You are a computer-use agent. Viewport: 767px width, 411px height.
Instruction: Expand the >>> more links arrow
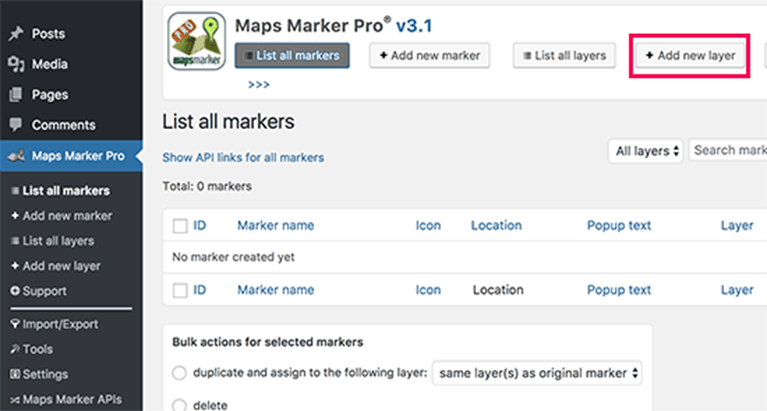click(259, 85)
